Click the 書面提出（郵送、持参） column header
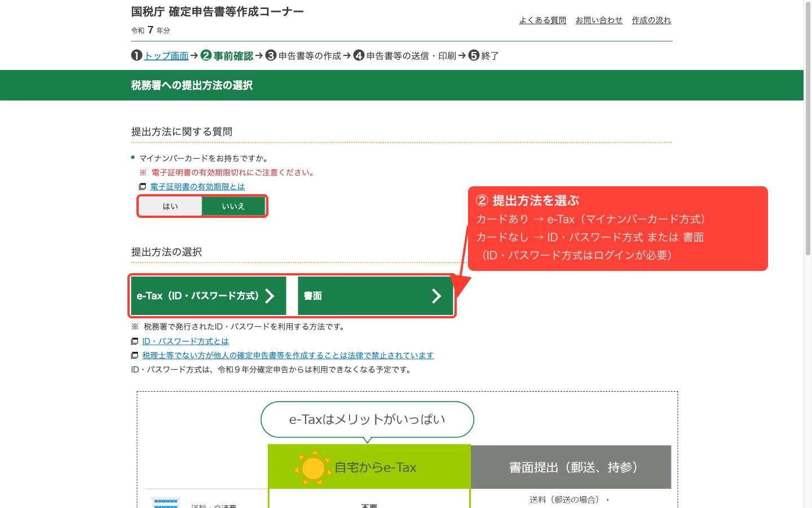Viewport: 812px width, 508px height. point(571,467)
